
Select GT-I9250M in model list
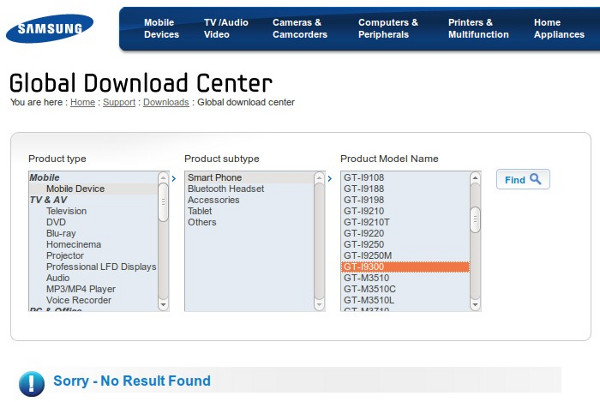coord(367,256)
